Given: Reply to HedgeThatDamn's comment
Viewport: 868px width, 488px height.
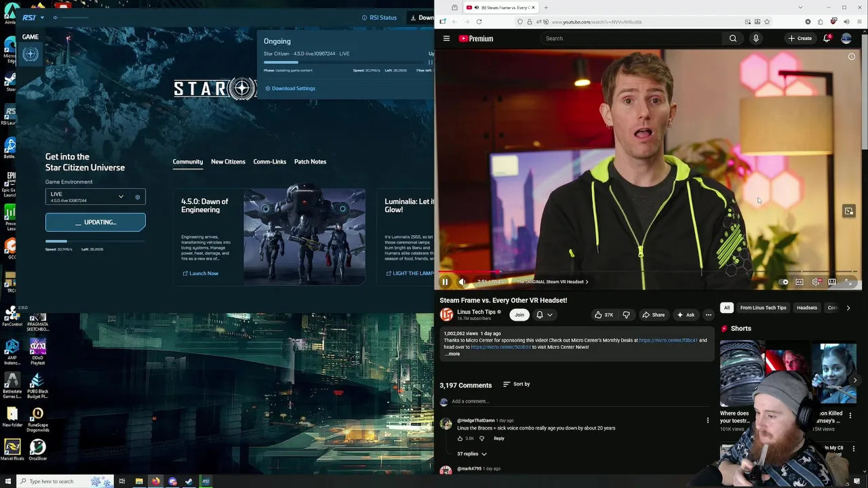Looking at the screenshot, I should click(499, 439).
